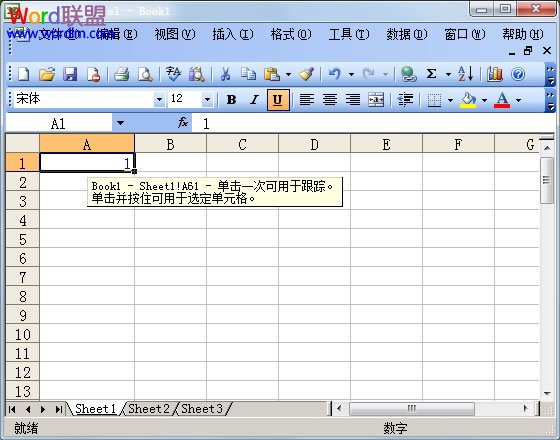This screenshot has width=560, height=440.
Task: Align text right
Action: coord(353,100)
